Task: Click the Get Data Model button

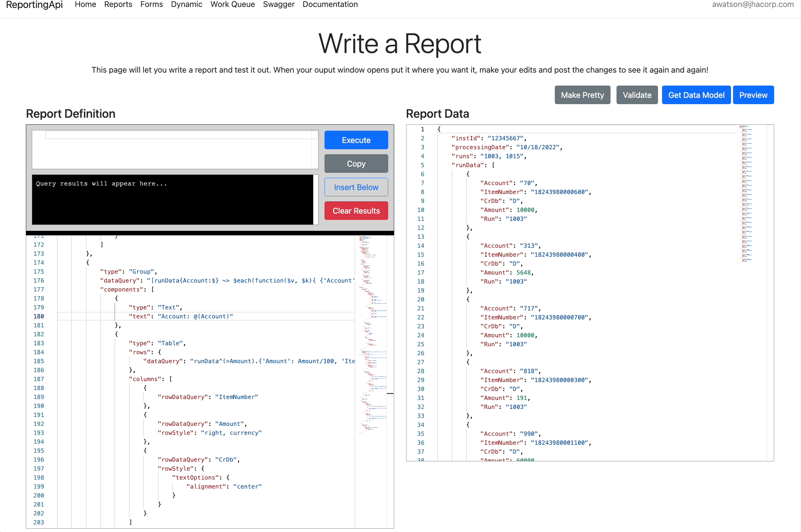Action: (x=696, y=95)
